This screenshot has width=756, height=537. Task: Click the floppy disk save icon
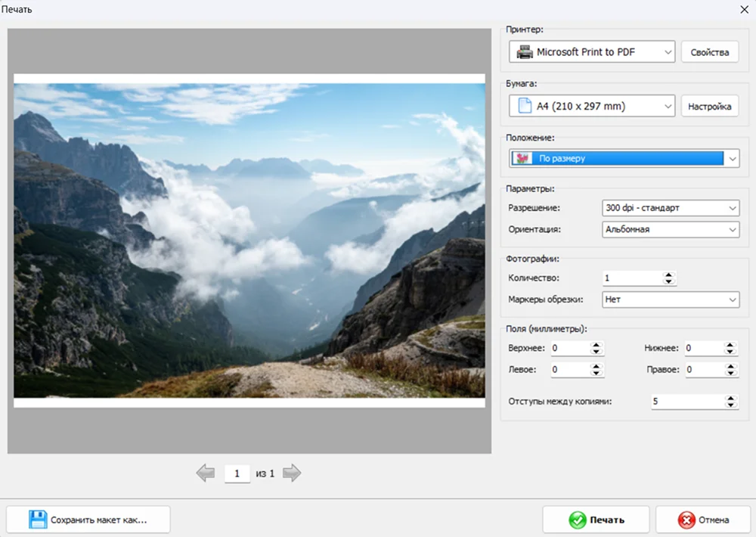click(x=38, y=520)
